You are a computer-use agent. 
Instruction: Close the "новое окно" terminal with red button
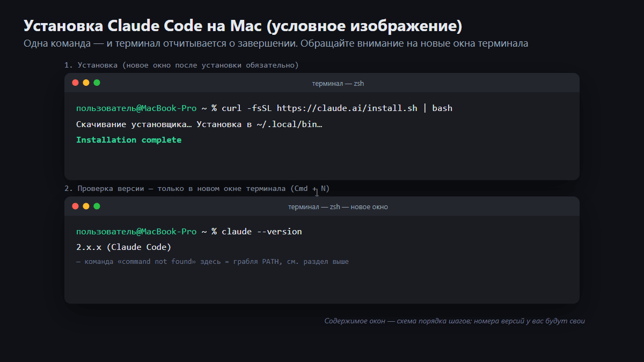point(75,206)
